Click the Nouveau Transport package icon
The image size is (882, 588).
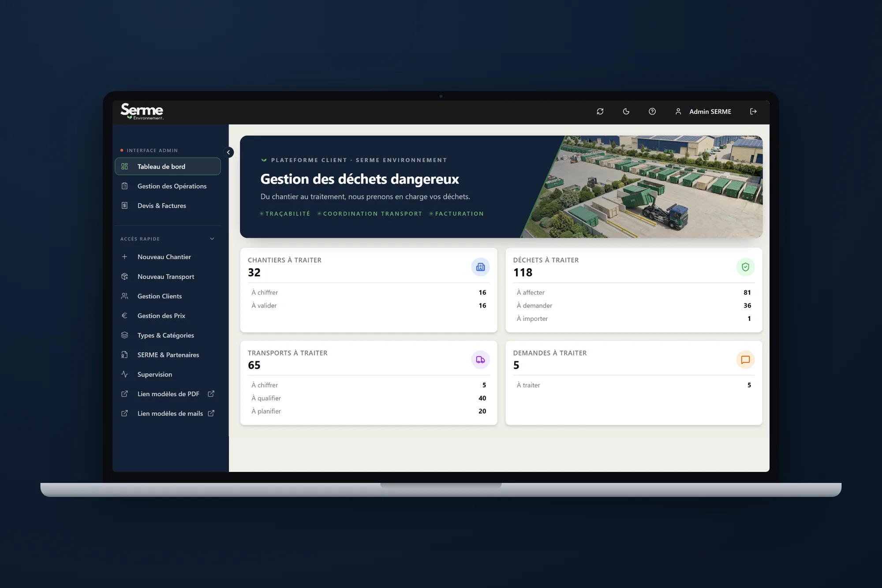(124, 277)
